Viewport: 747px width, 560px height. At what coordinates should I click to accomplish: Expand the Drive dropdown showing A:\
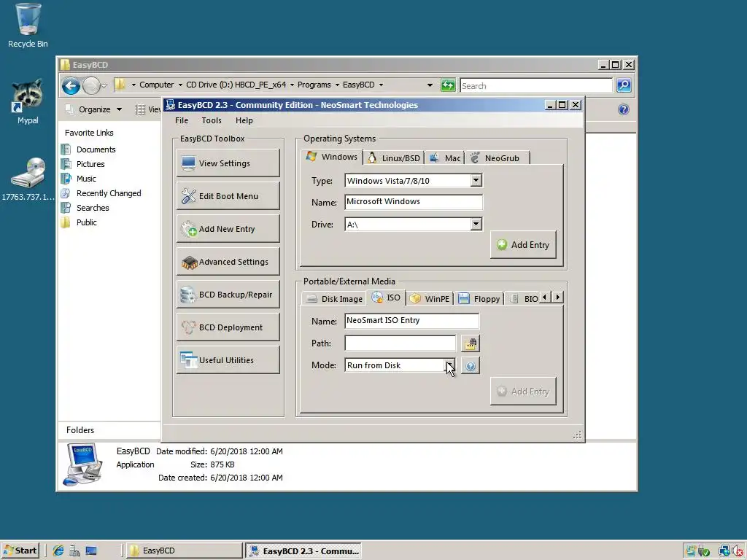point(476,225)
